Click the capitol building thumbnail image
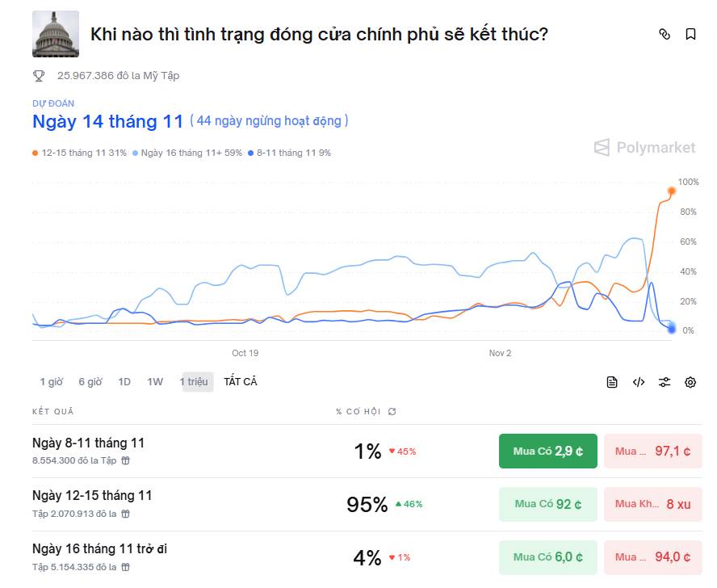The width and height of the screenshot is (717, 588). click(55, 34)
